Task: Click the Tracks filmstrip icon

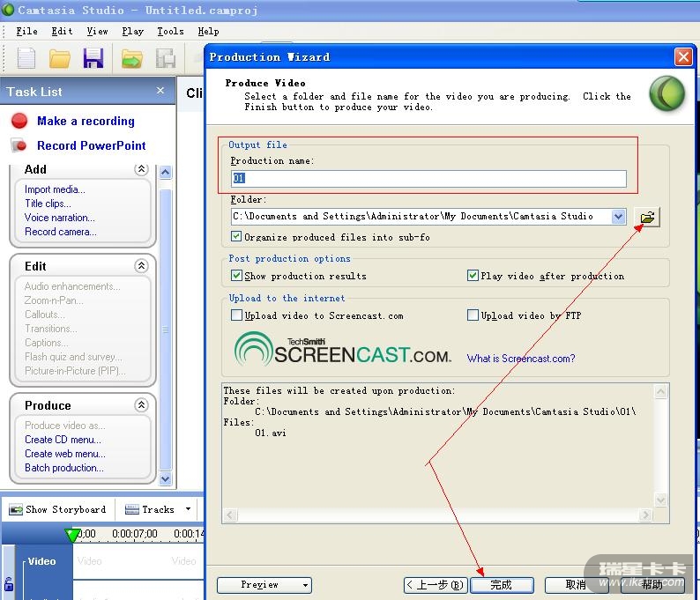Action: tap(131, 509)
